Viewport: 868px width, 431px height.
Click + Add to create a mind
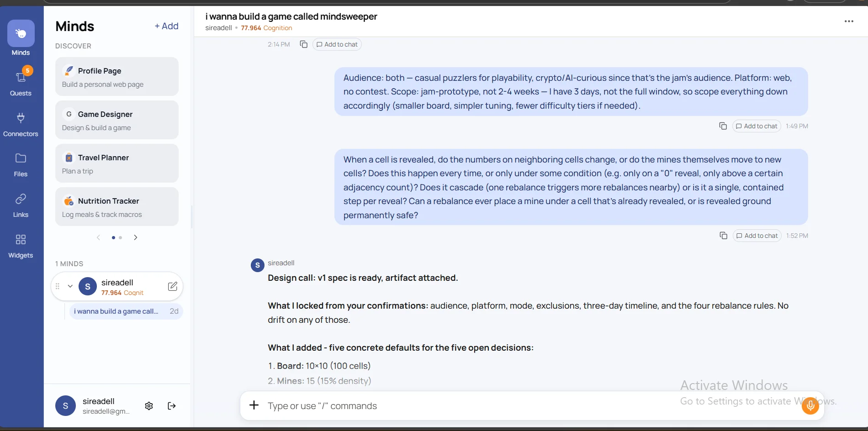click(x=167, y=26)
